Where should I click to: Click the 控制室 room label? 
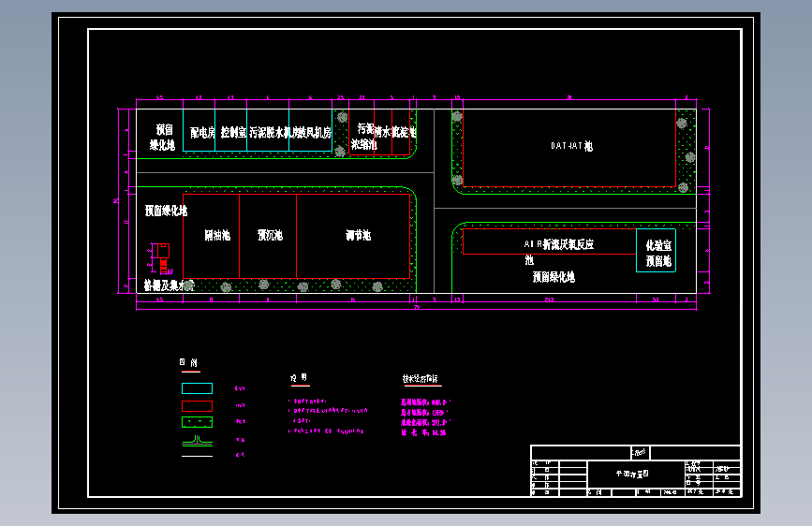click(x=233, y=133)
